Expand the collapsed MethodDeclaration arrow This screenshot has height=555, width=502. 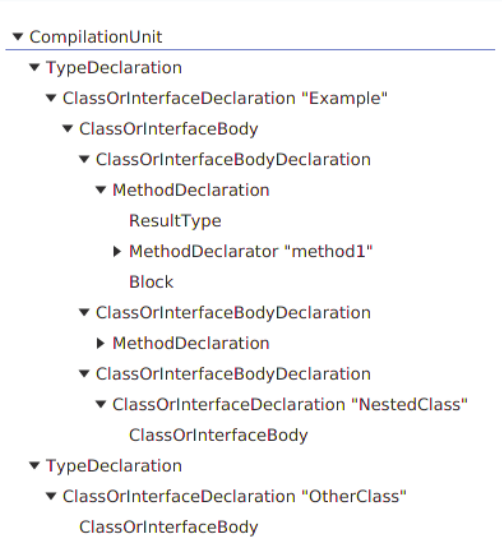click(x=101, y=343)
